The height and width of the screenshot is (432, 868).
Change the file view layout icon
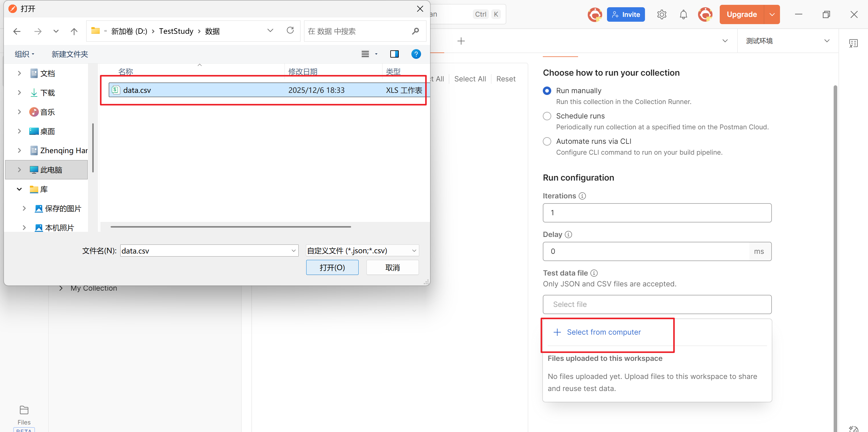[x=365, y=54]
